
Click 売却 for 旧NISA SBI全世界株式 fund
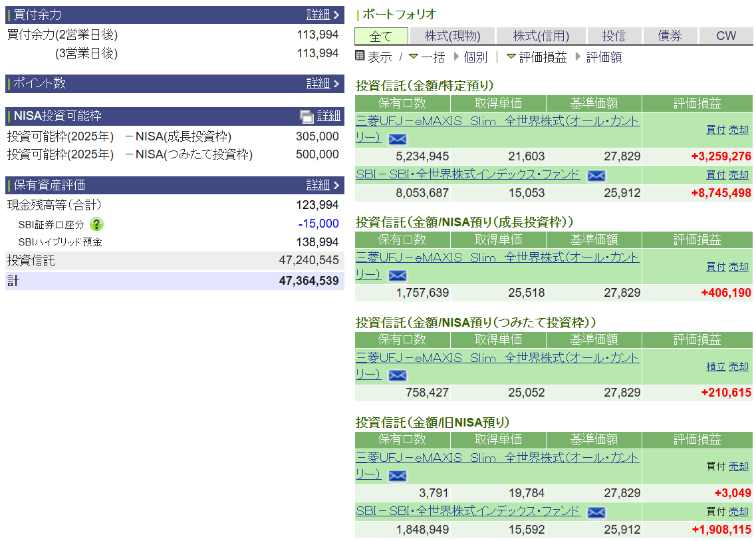[x=738, y=512]
